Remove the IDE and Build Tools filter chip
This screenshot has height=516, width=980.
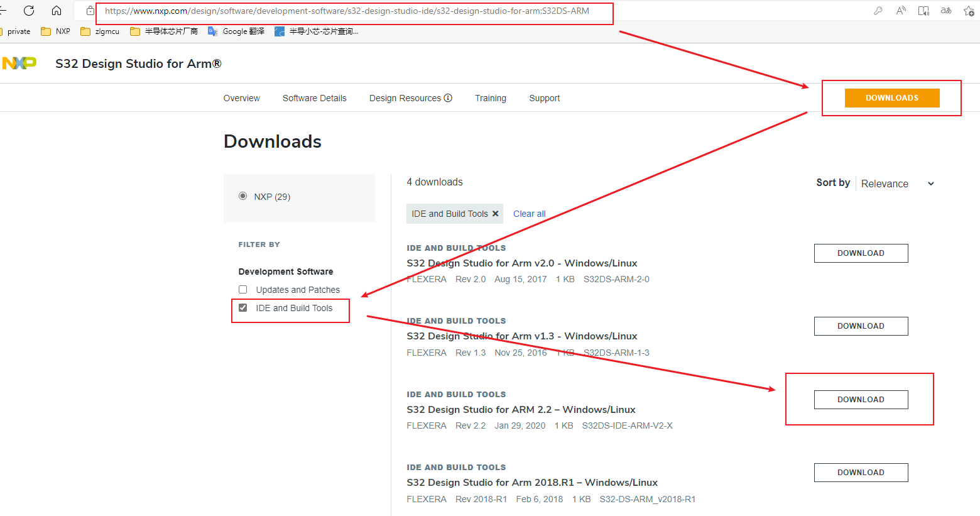[x=496, y=214]
